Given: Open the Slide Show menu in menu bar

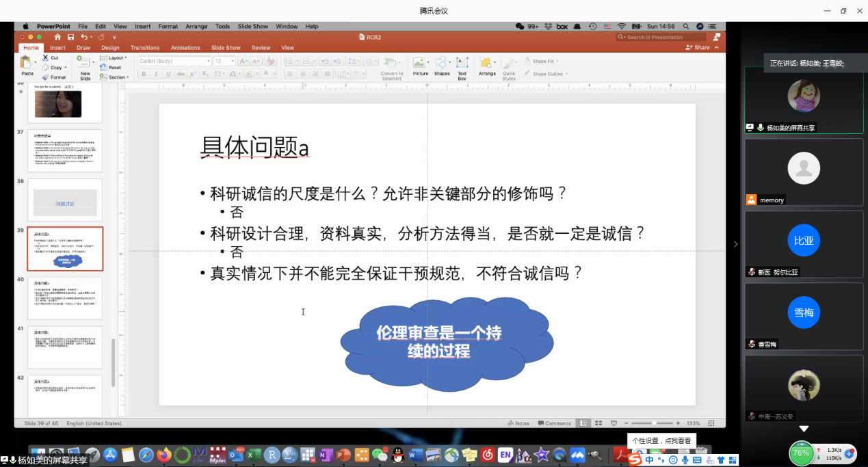Looking at the screenshot, I should [x=252, y=27].
